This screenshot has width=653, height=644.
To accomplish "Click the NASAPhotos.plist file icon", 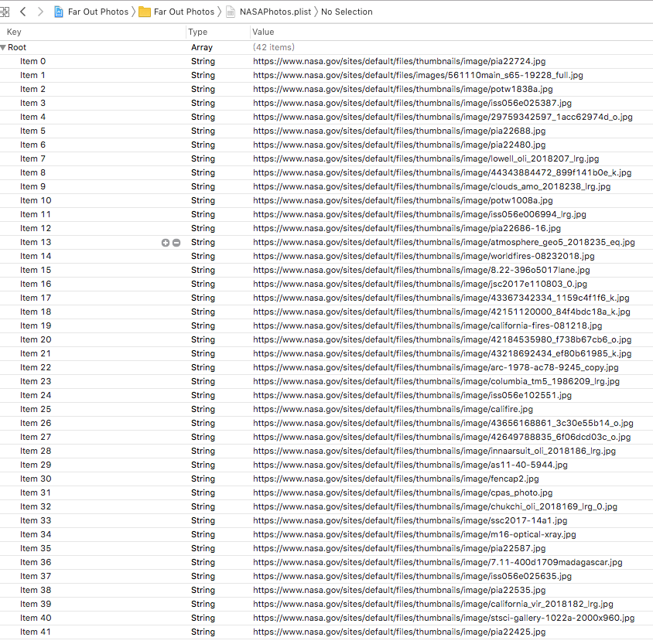I will 231,12.
